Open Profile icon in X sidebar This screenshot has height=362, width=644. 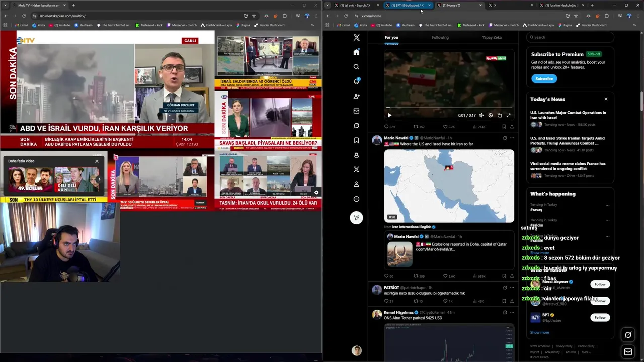356,184
